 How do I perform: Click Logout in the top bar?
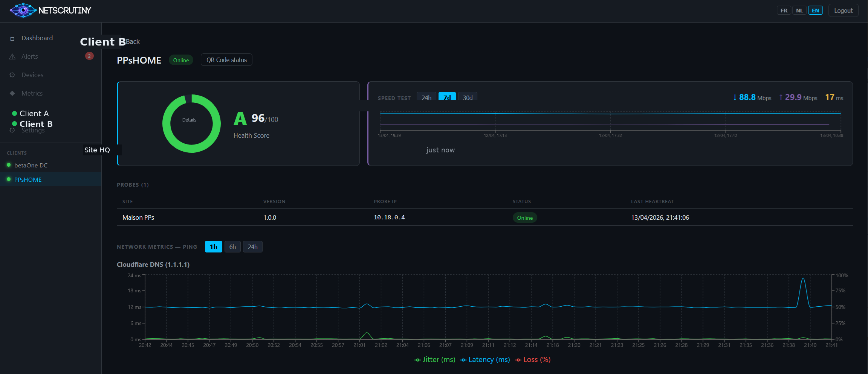point(843,10)
